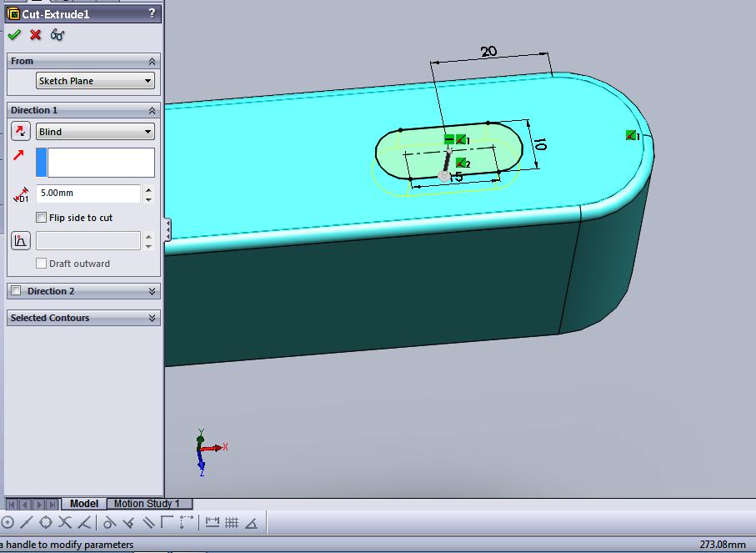
Task: Click inside the 5.00mm depth field
Action: [88, 193]
